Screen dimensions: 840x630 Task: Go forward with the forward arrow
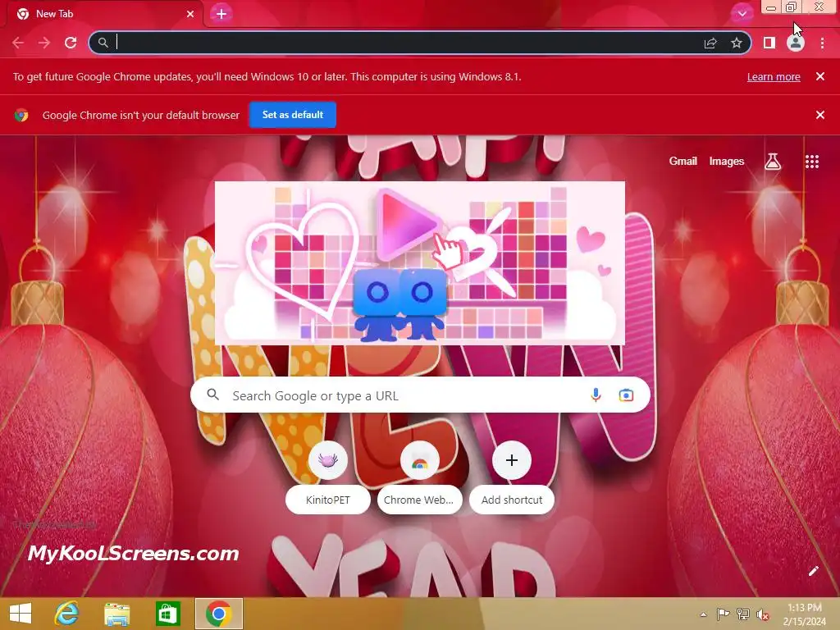click(x=44, y=43)
